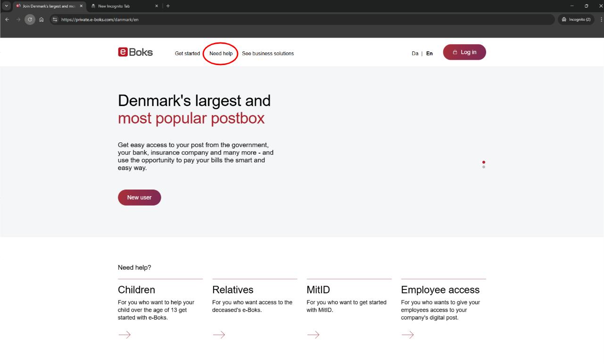This screenshot has width=604, height=364.
Task: Open the Relatives heading
Action: pos(233,290)
